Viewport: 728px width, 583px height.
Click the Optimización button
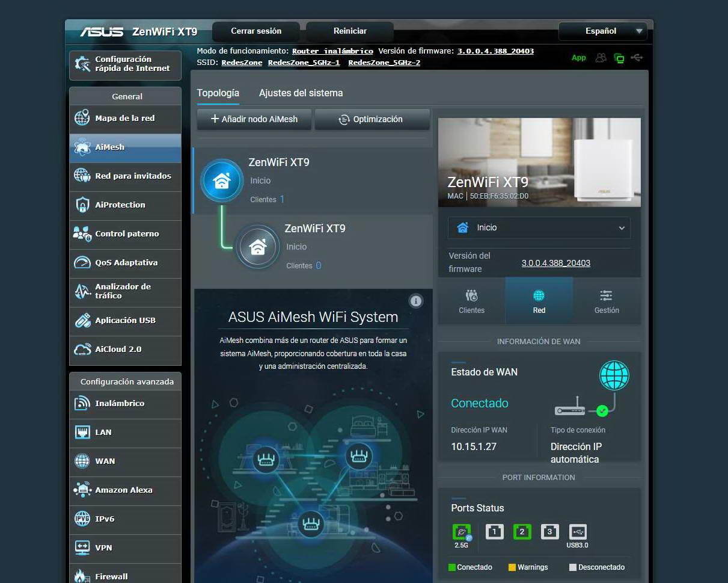372,119
